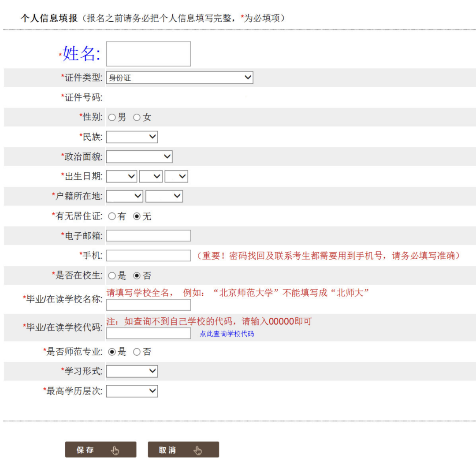The width and height of the screenshot is (476, 465).
Task: Open the birth day dropdown in 出生日期
Action: [176, 176]
